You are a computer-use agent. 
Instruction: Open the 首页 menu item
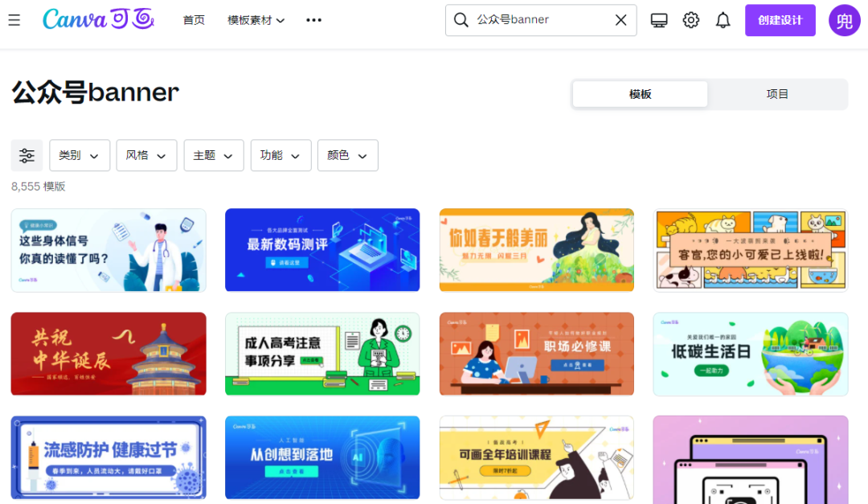194,20
